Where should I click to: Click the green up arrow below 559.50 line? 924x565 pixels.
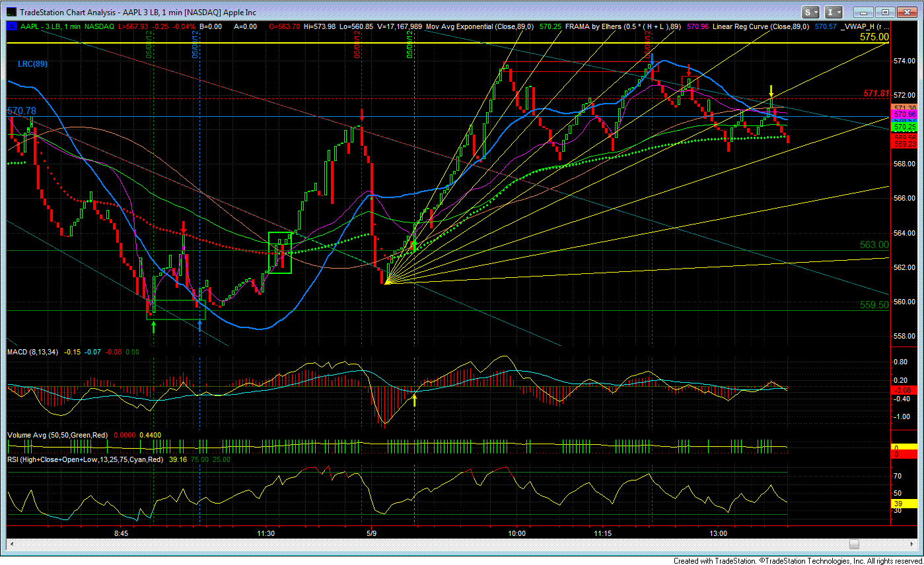click(153, 327)
